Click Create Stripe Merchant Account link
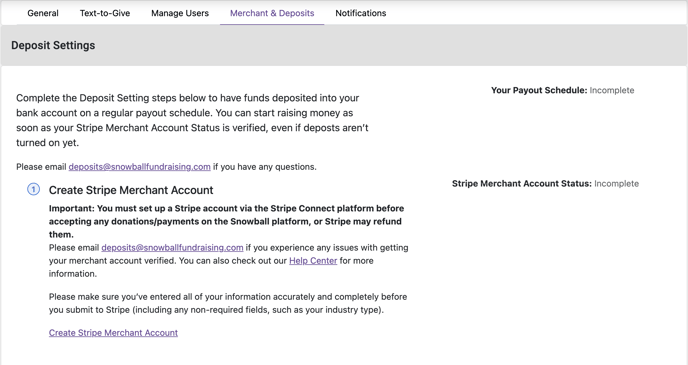 (113, 333)
